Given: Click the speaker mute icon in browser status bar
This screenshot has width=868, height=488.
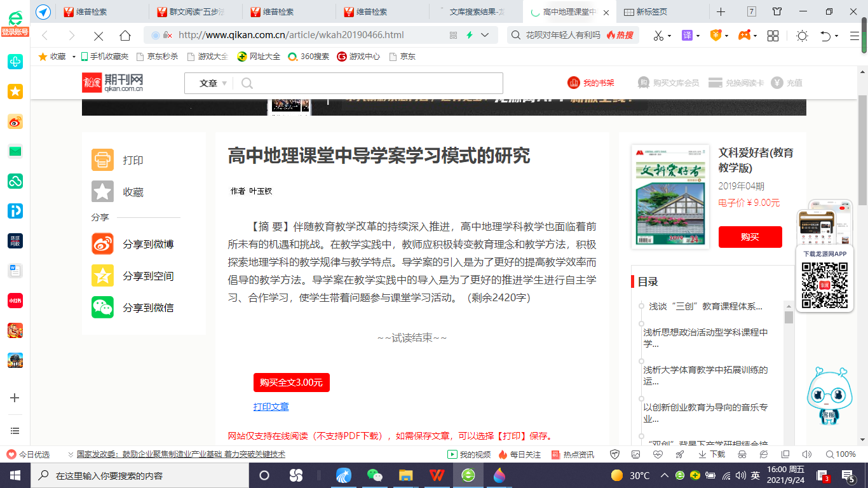Looking at the screenshot, I should click(x=807, y=454).
